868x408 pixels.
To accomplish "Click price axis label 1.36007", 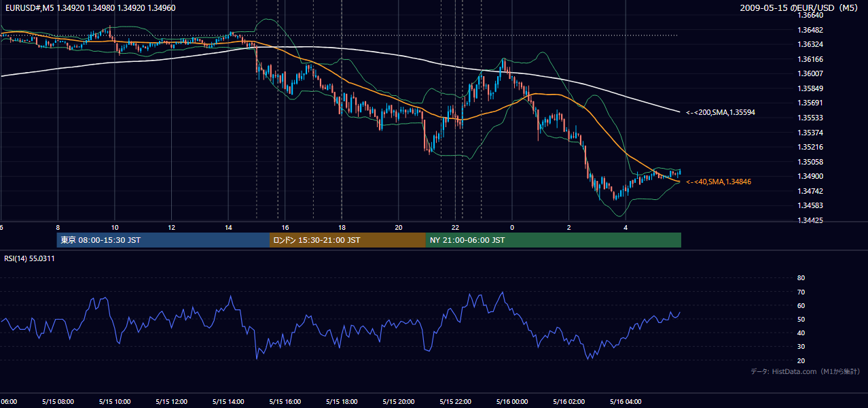I will 810,73.
